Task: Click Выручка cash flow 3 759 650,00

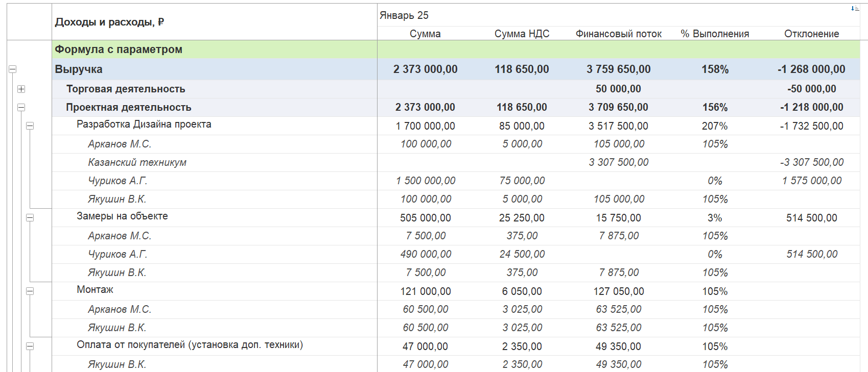Action: (x=619, y=69)
